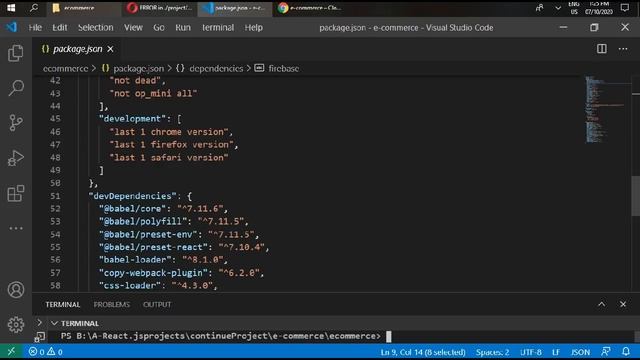Open Source Control view

point(16,122)
